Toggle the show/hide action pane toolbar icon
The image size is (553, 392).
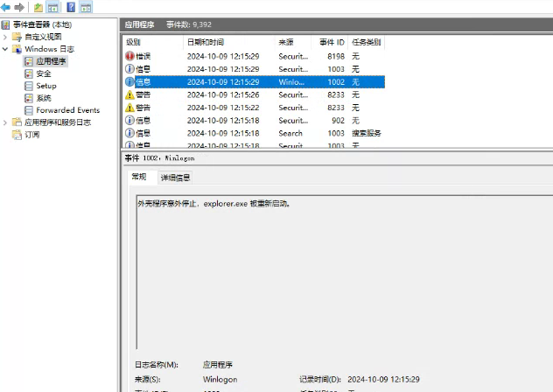point(85,8)
